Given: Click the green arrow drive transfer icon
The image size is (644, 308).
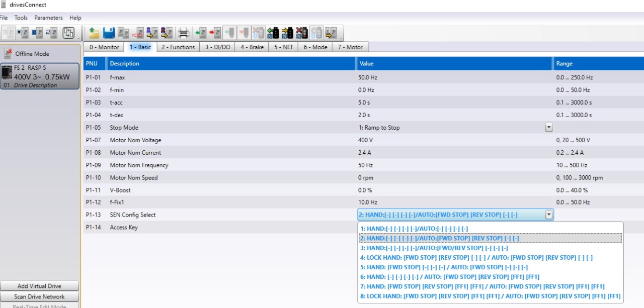Looking at the screenshot, I should point(201,33).
